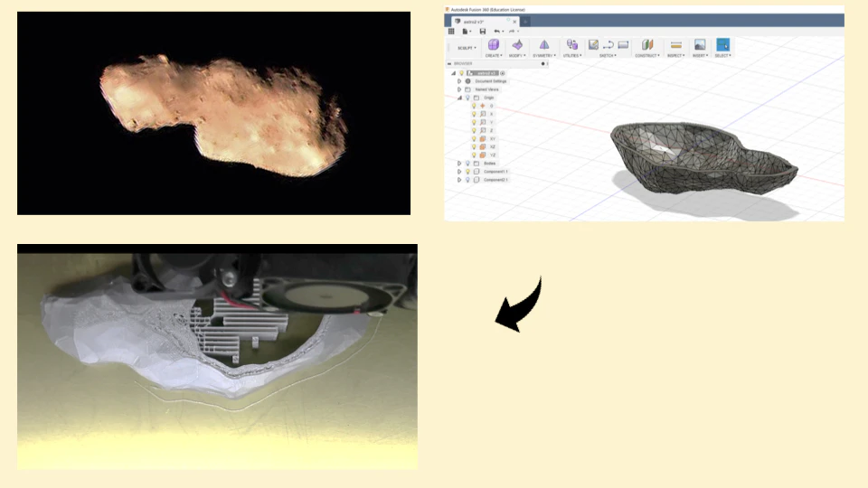Toggle the Origin folder visibility bulb
This screenshot has width=868, height=488.
[x=467, y=98]
